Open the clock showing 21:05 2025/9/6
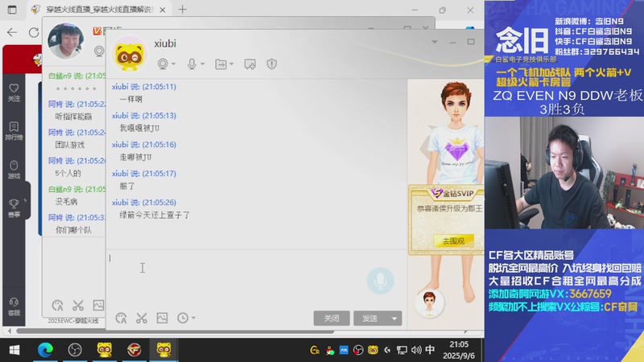The image size is (644, 362). point(459,350)
